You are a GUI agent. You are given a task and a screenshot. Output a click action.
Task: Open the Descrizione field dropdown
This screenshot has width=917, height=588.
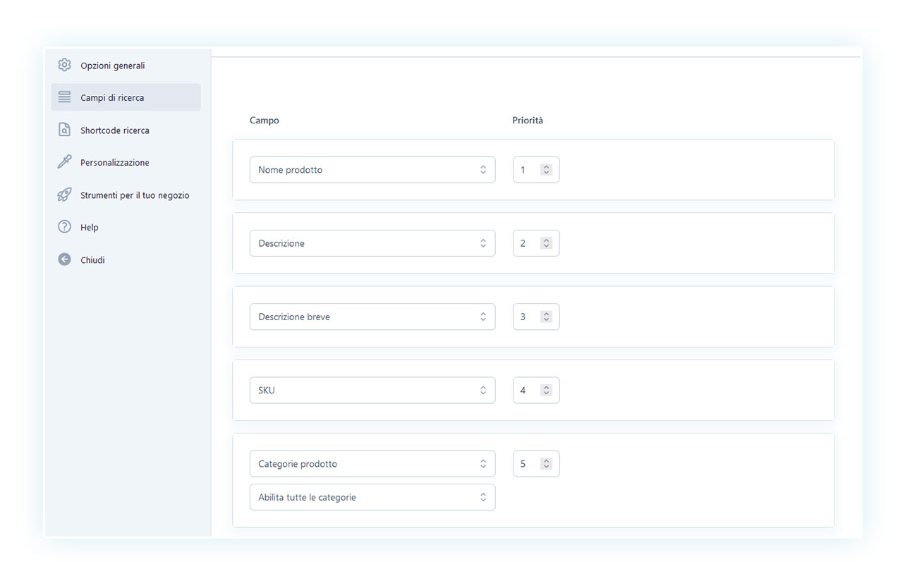click(x=372, y=243)
